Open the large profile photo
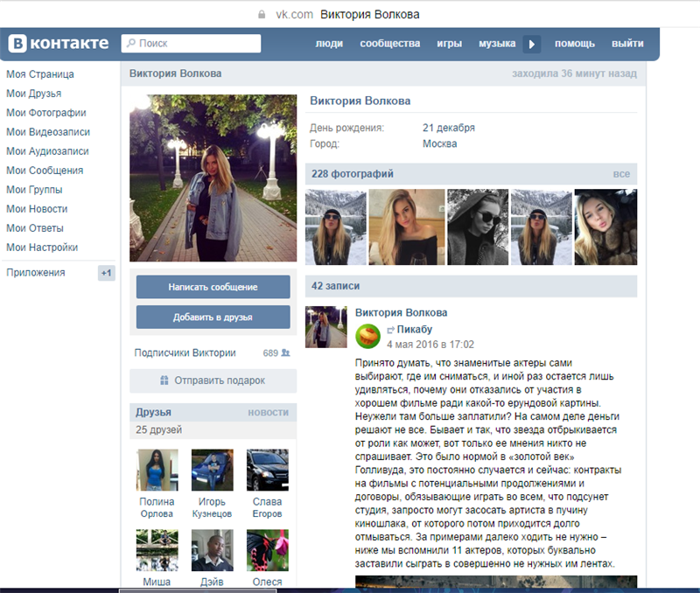 point(213,178)
